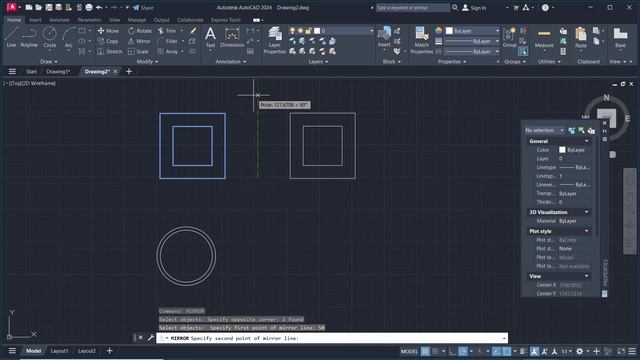Add a new layout with plus button

click(x=109, y=351)
